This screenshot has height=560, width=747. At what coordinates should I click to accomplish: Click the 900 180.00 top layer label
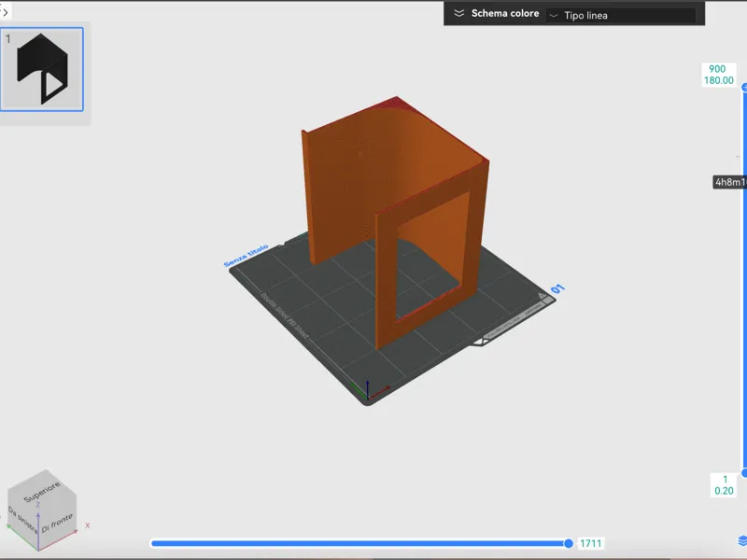click(718, 75)
